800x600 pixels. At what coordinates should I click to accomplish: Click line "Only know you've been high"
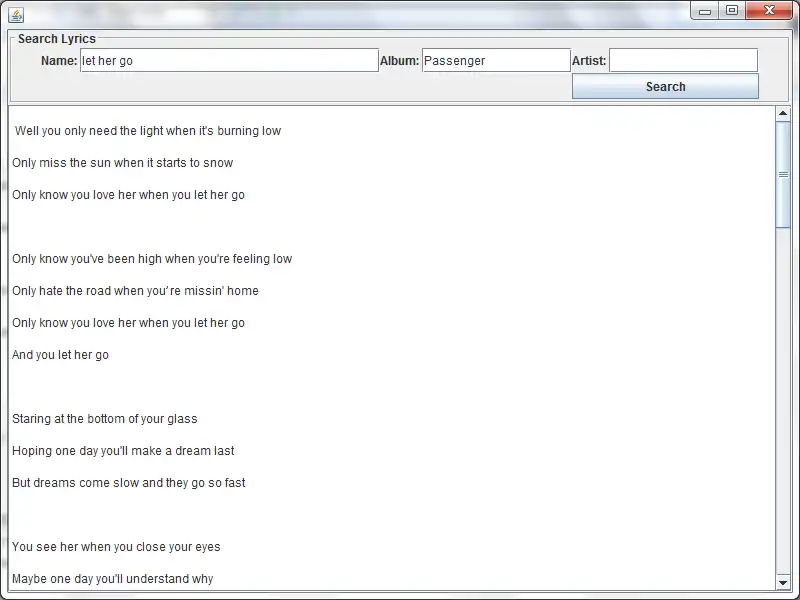pos(152,259)
